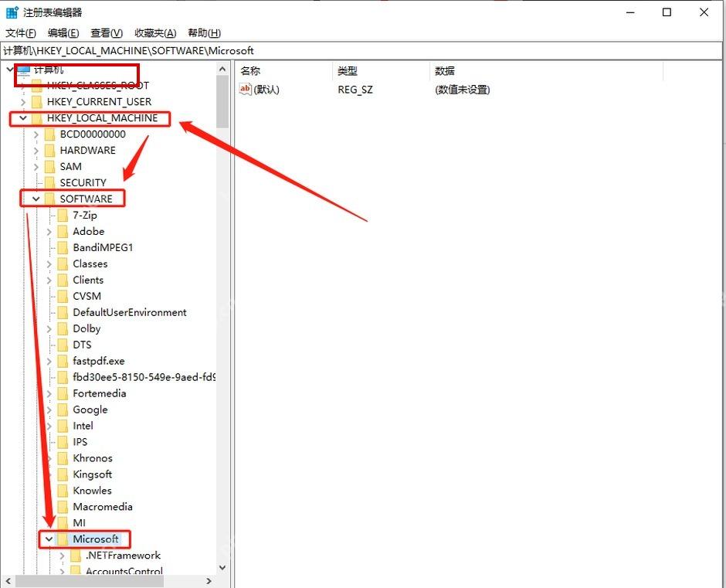Collapse the Microsoft key
This screenshot has width=726, height=588.
point(49,539)
